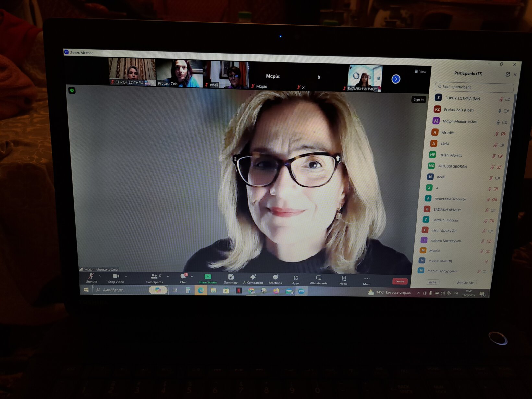Open the Reactions menu in toolbar
This screenshot has width=532, height=399.
pos(275,279)
